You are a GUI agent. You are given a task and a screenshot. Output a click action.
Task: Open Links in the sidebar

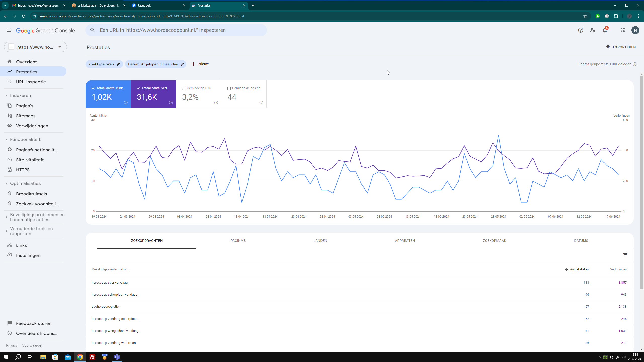(33, 245)
